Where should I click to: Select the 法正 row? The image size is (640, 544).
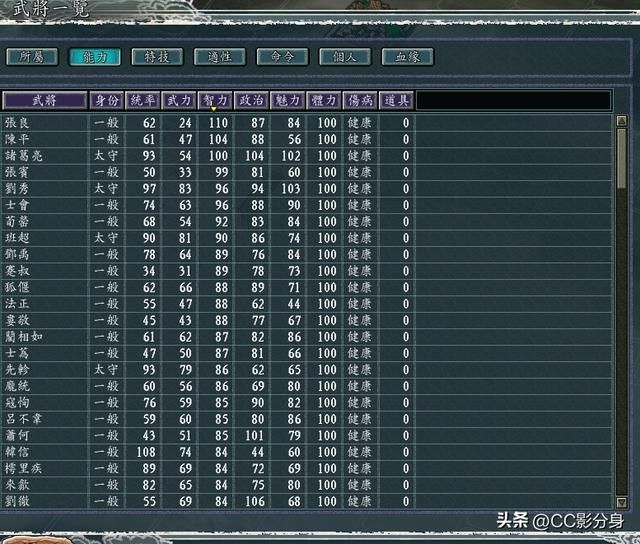tap(306, 304)
